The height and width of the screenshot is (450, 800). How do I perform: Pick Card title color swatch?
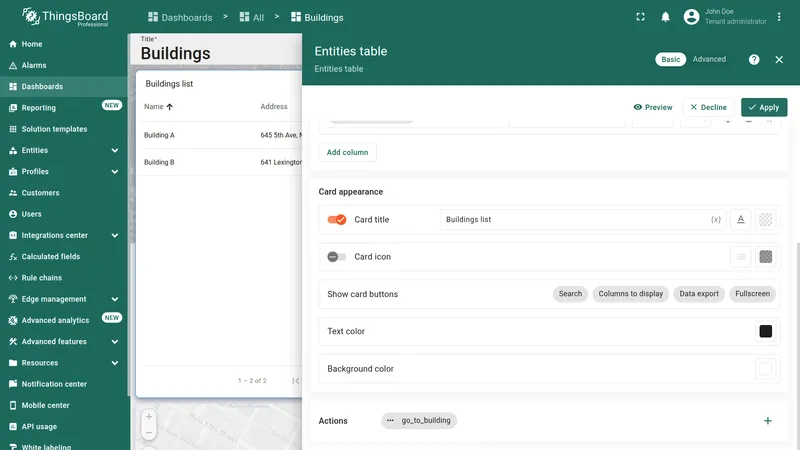pyautogui.click(x=766, y=219)
